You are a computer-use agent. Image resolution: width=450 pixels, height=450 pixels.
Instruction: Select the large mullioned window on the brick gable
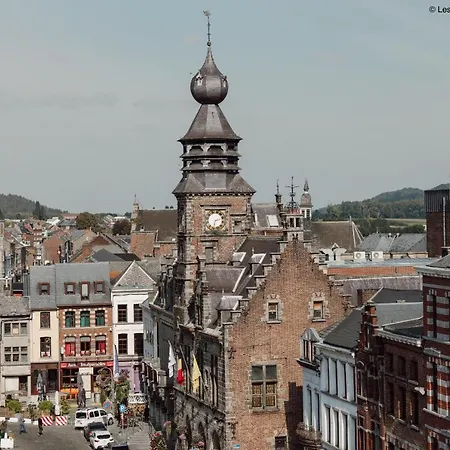coord(264,386)
